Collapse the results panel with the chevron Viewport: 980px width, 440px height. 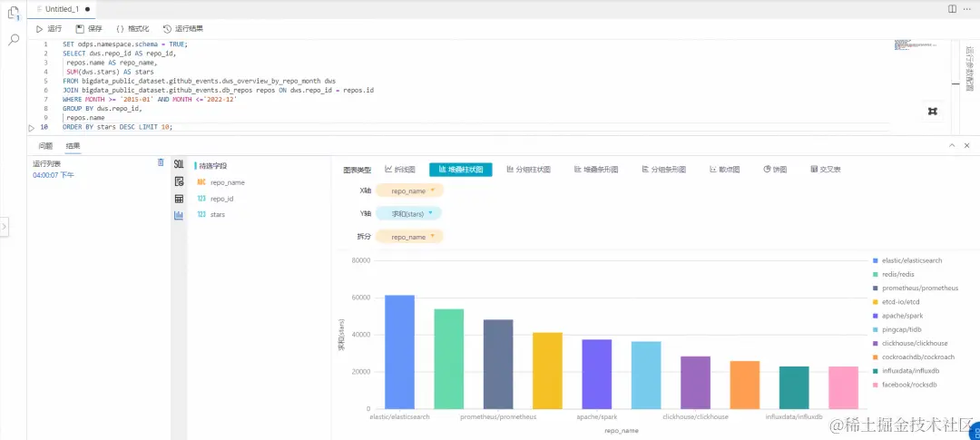coord(952,146)
